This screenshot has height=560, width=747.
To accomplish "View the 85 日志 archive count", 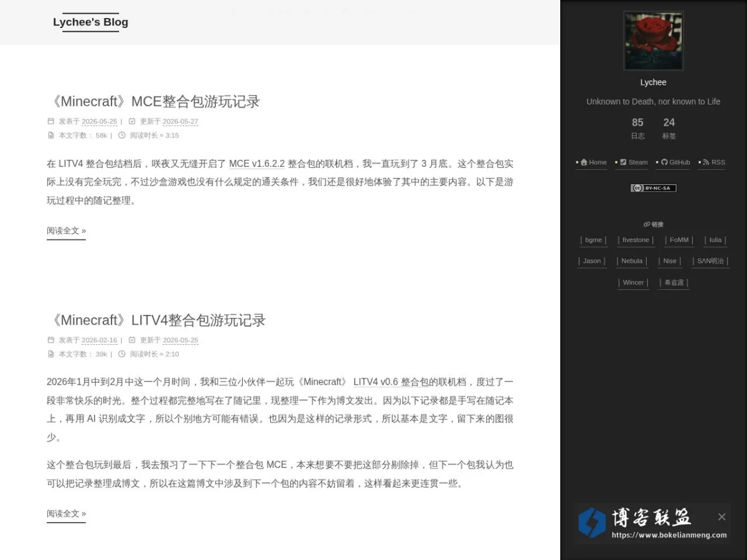I will coord(637,128).
